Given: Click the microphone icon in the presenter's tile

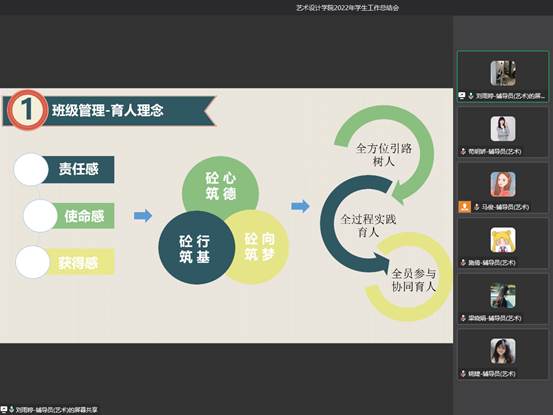Looking at the screenshot, I should (x=470, y=96).
